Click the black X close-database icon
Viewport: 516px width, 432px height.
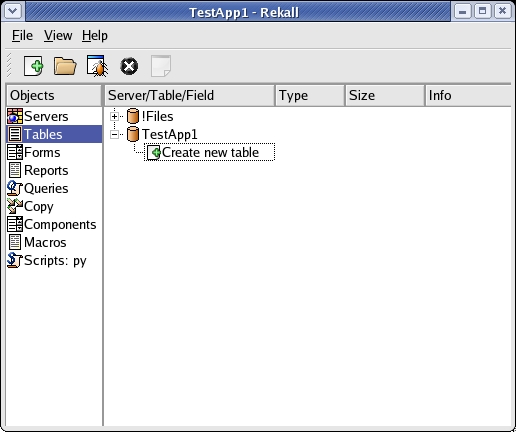(x=129, y=66)
